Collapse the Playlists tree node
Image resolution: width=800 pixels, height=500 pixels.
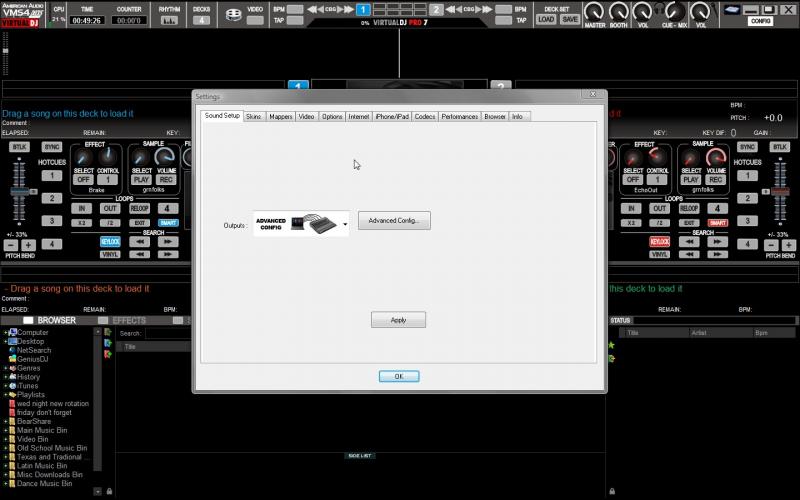pos(6,394)
